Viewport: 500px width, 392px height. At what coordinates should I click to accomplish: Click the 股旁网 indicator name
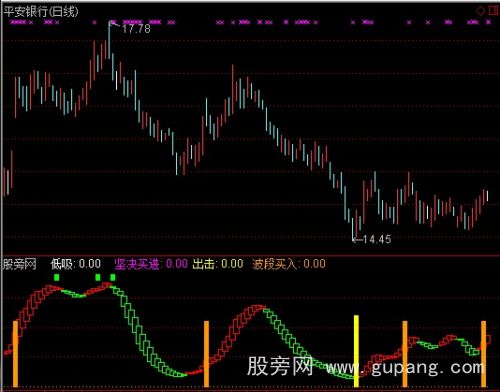coord(20,264)
